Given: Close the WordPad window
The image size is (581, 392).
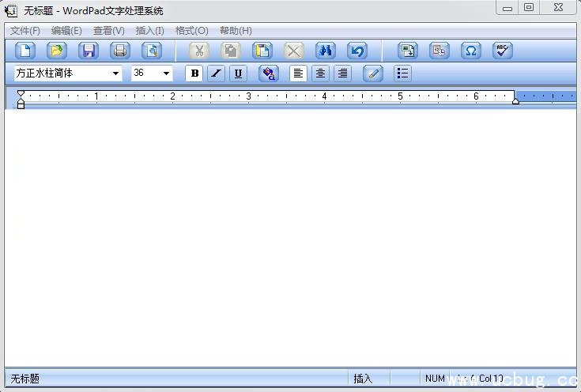Looking at the screenshot, I should pos(558,7).
